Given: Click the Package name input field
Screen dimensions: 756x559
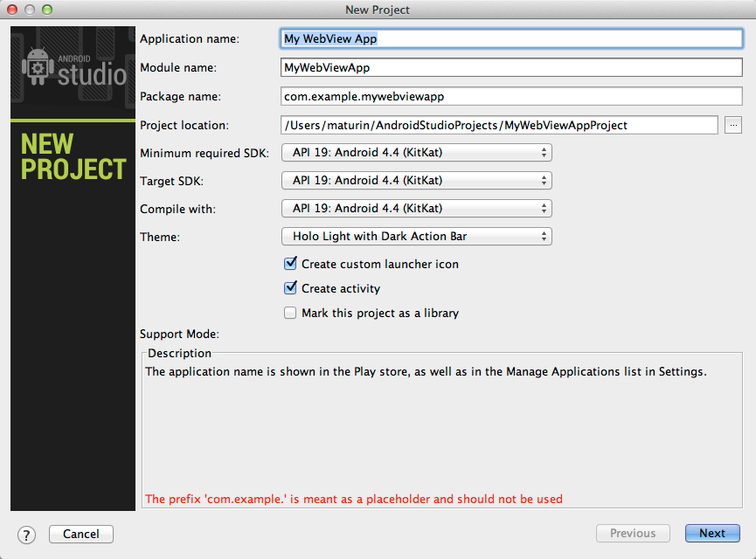Looking at the screenshot, I should point(511,96).
